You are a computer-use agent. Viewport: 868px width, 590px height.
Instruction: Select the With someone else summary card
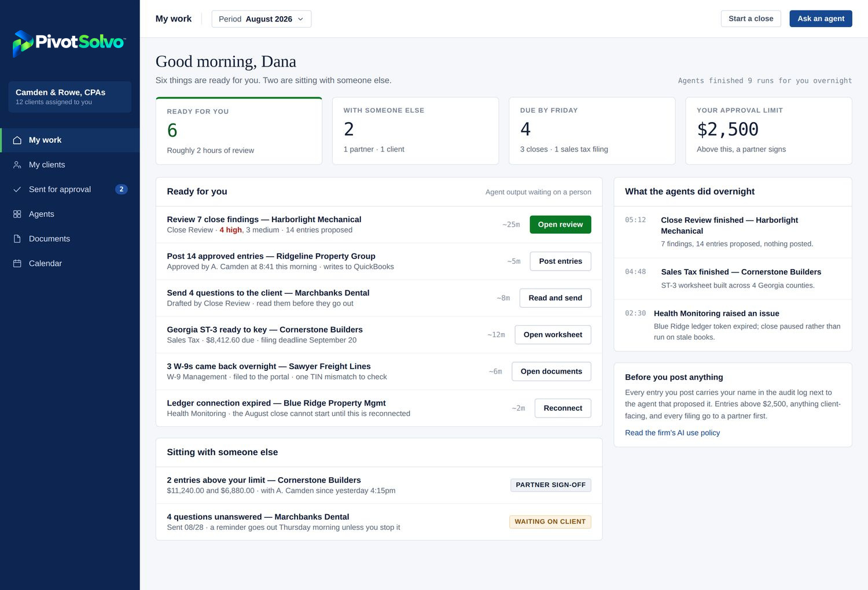415,131
